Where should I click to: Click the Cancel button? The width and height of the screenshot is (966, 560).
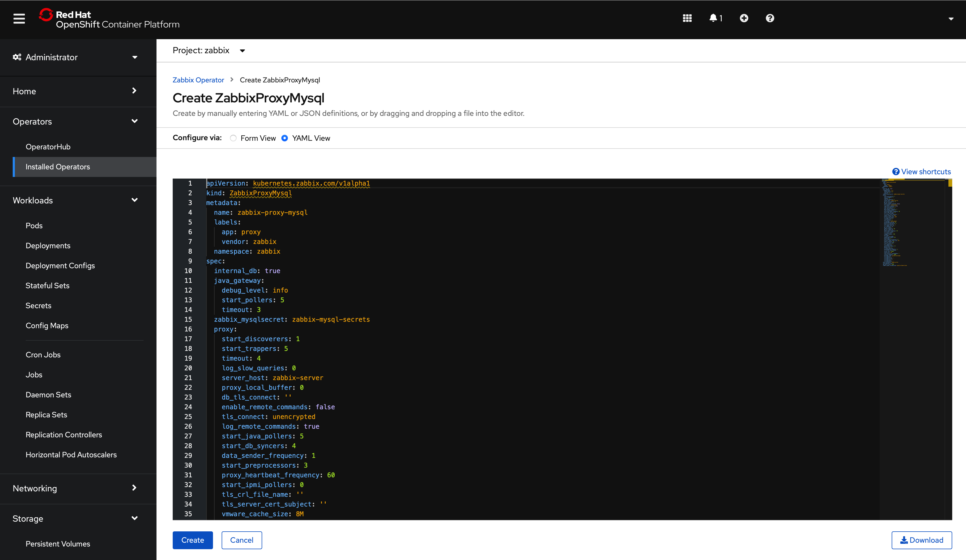coord(242,540)
